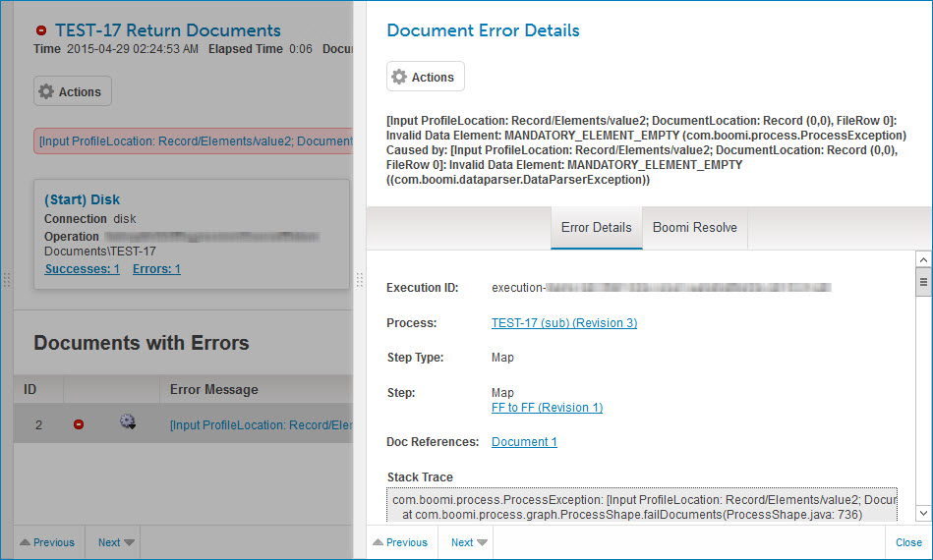Click the splitter handle between the panels
933x560 pixels.
pyautogui.click(x=360, y=279)
